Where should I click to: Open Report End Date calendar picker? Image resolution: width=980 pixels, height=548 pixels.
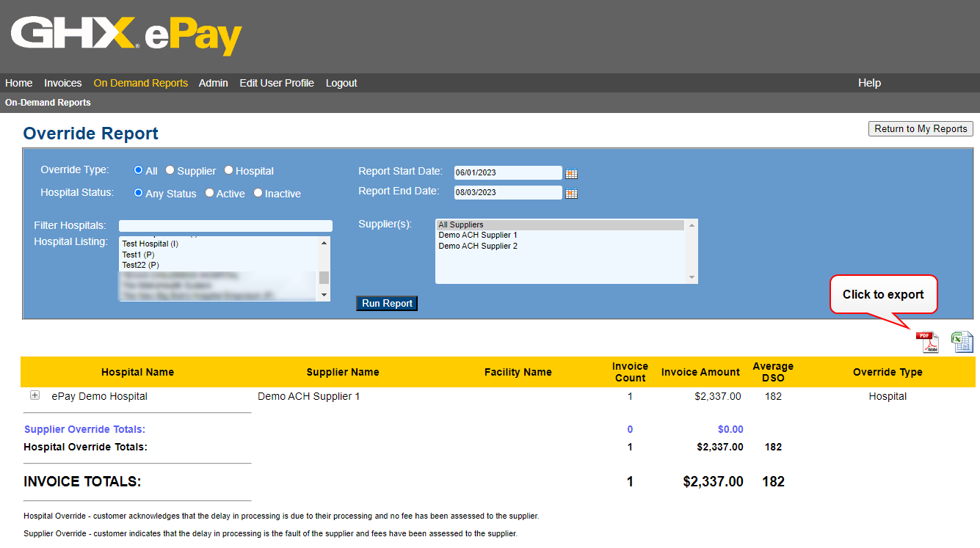[571, 194]
